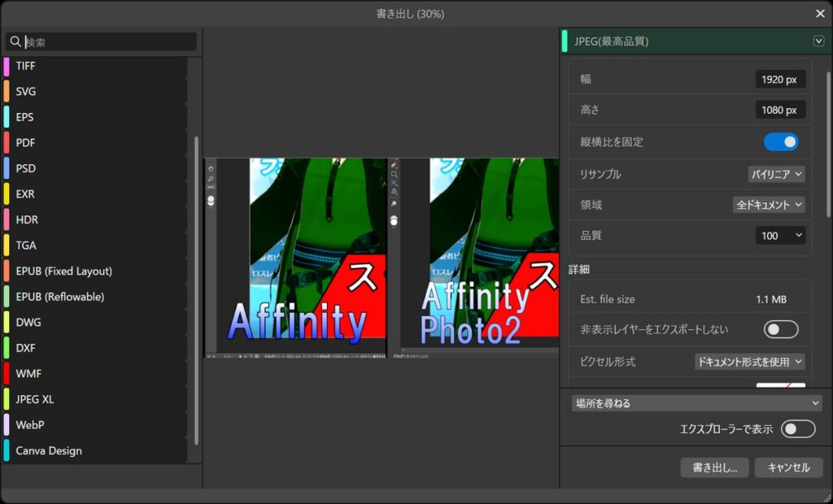Disable the 縦横比を固定 aspect ratio toggle
This screenshot has width=833, height=504.
[780, 141]
